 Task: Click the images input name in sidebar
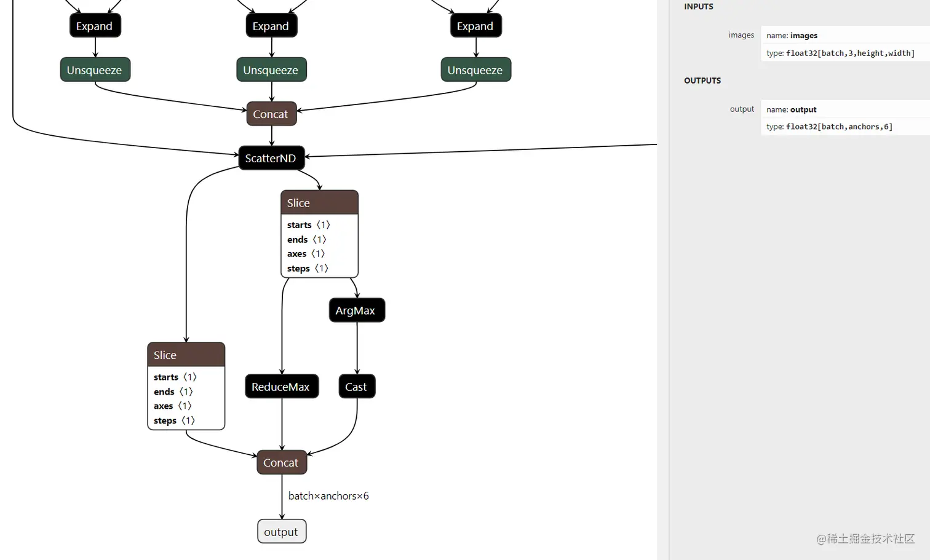click(804, 35)
